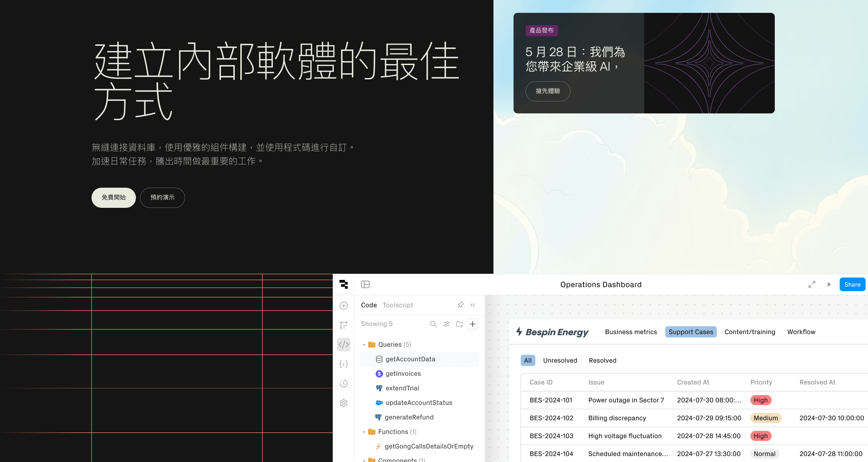Image resolution: width=868 pixels, height=462 pixels.
Task: Collapse the Functions folder arrow
Action: pyautogui.click(x=364, y=432)
